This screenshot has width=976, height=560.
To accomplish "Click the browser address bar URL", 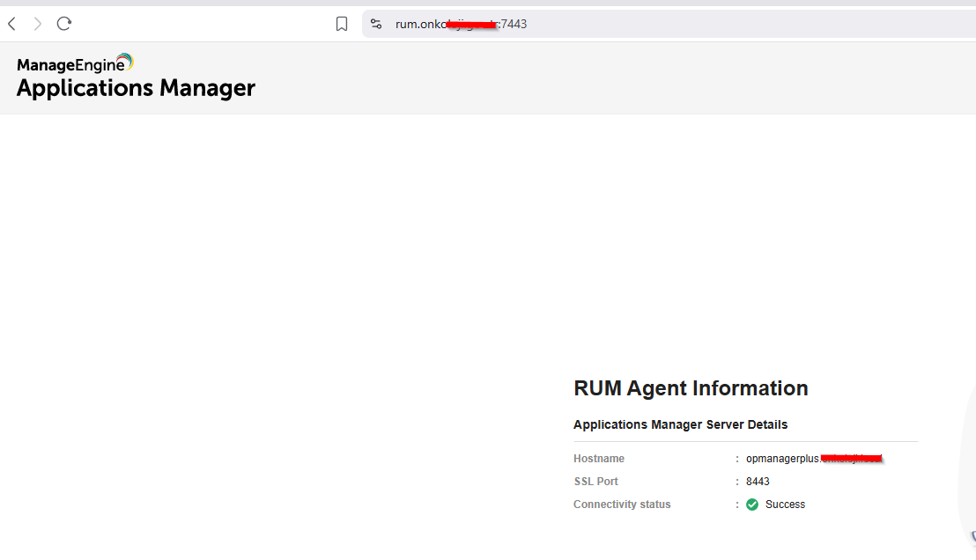I will (x=462, y=24).
